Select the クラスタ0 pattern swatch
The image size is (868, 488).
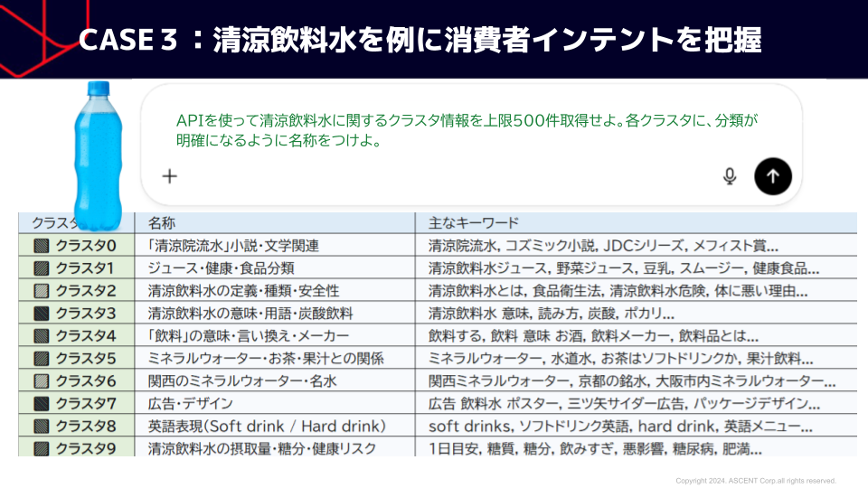[40, 246]
